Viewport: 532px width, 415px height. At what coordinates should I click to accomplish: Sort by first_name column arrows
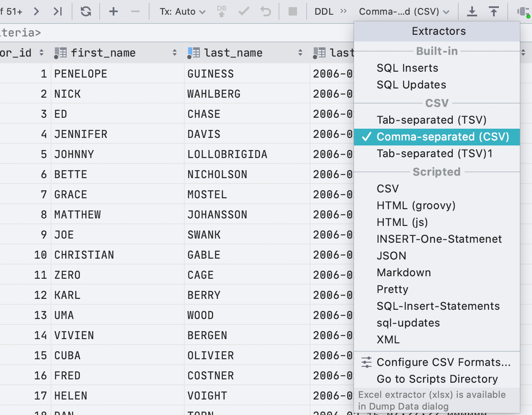pyautogui.click(x=175, y=53)
